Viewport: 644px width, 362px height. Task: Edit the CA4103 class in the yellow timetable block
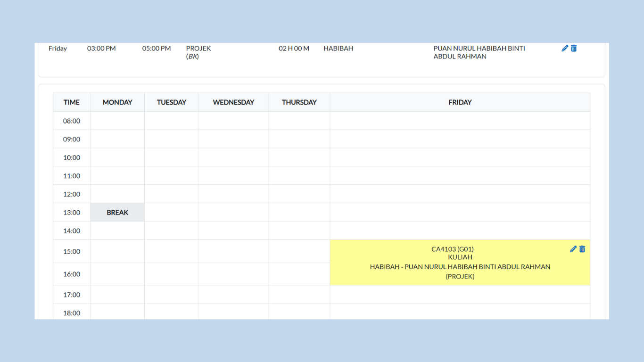[573, 249]
